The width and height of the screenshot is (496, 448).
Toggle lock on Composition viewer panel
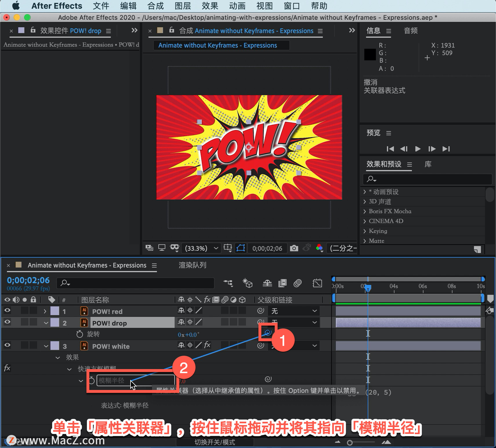pyautogui.click(x=172, y=30)
